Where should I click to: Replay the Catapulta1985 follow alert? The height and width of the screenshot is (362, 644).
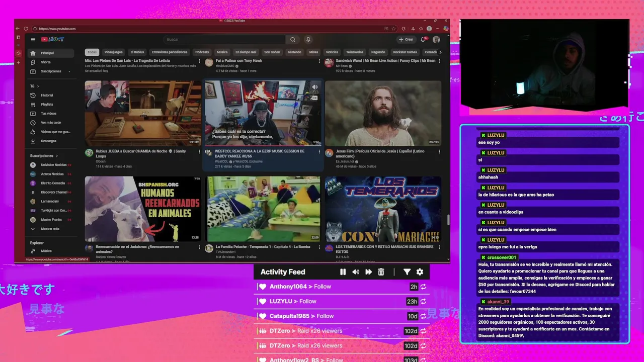click(x=424, y=316)
